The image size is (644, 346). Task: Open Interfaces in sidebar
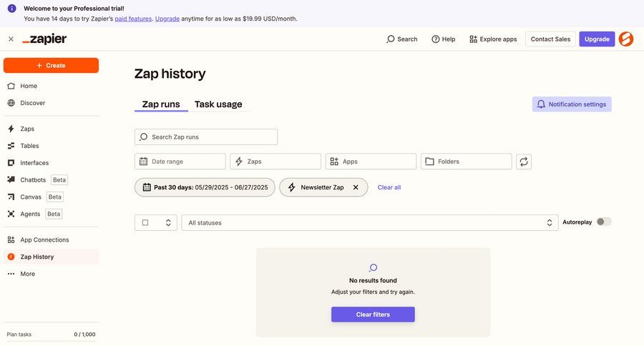pos(51,163)
